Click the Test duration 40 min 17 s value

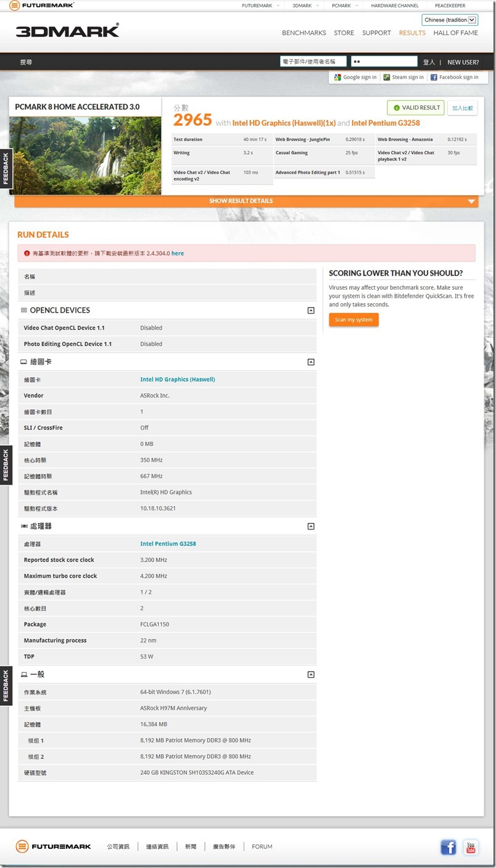tap(255, 139)
